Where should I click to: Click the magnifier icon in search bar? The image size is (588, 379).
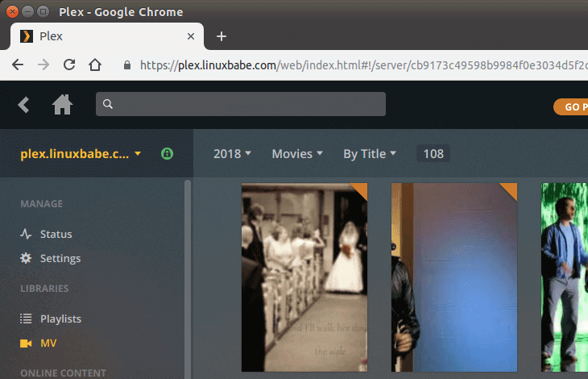[x=109, y=104]
